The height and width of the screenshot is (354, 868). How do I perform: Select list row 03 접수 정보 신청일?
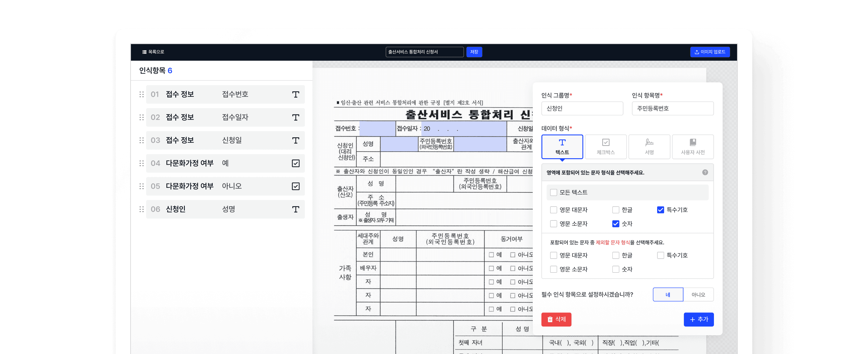pyautogui.click(x=225, y=140)
